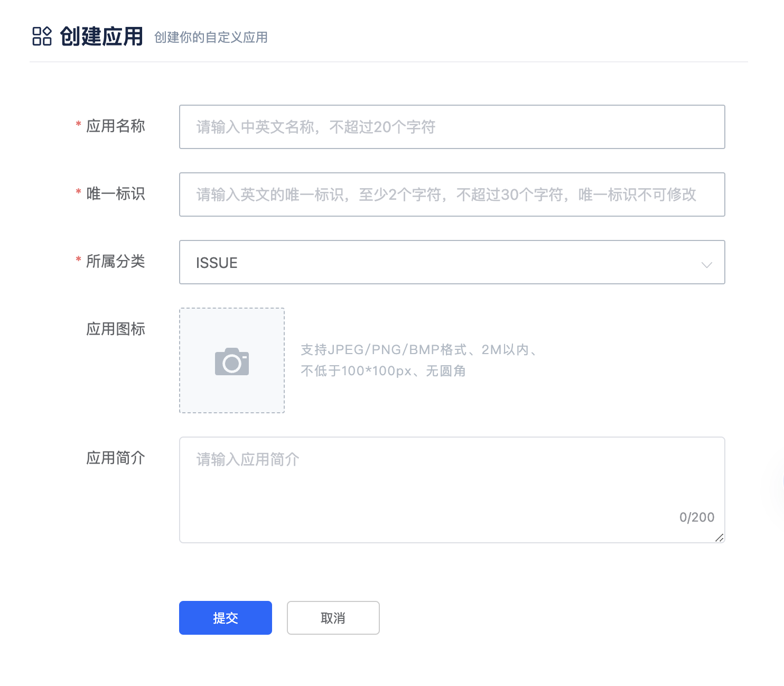Image resolution: width=784 pixels, height=686 pixels.
Task: Click the 应用图标 field label
Action: pos(116,329)
